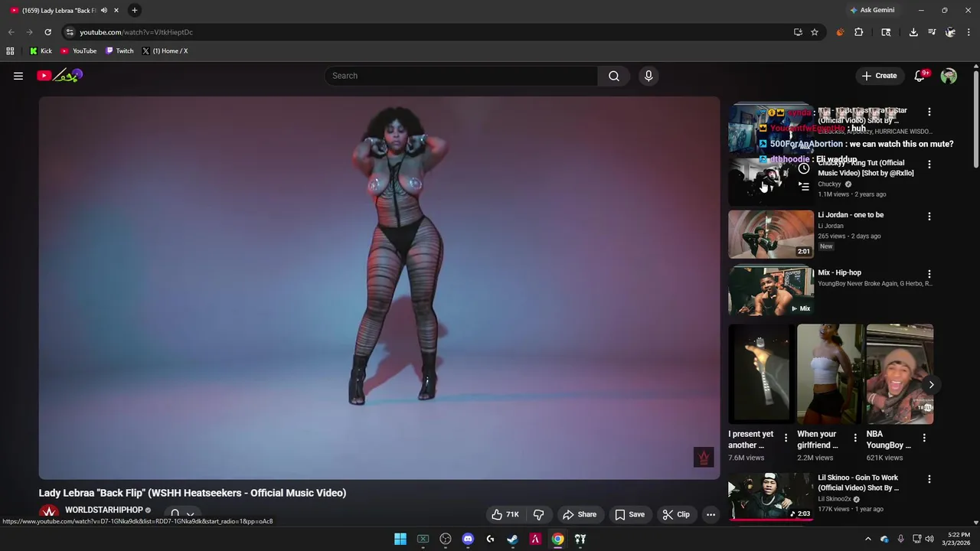This screenshot has height=551, width=980.
Task: Focus the YouTube search field
Action: point(461,76)
